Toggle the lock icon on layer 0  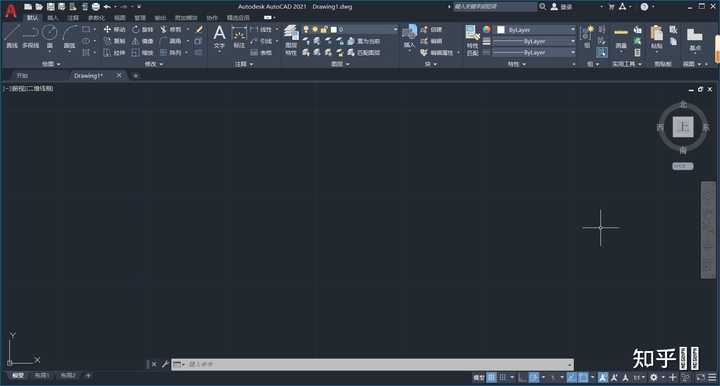pos(324,29)
